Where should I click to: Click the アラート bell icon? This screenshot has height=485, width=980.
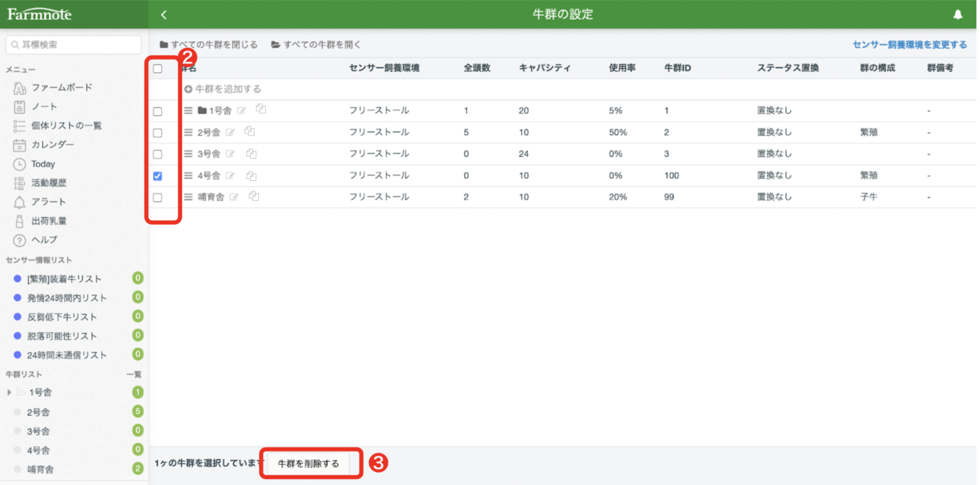click(x=19, y=202)
